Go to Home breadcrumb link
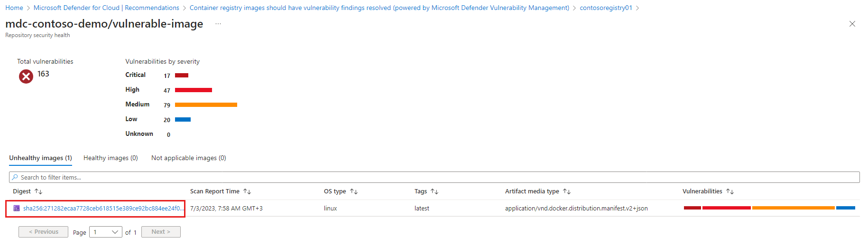The image size is (868, 248). point(14,8)
